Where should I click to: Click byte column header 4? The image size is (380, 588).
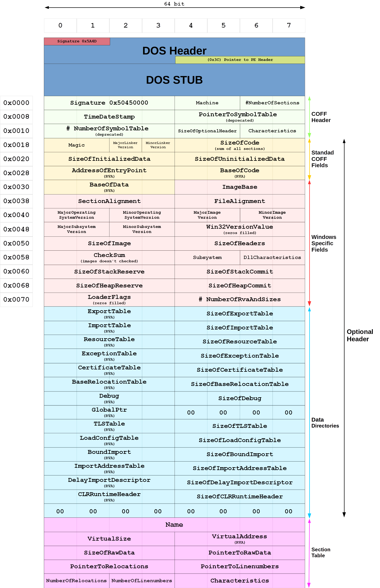[191, 25]
